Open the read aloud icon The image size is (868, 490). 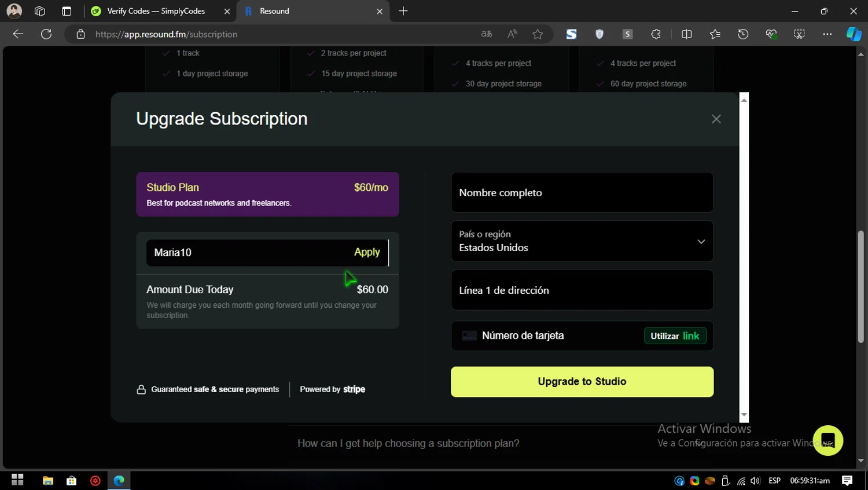512,34
